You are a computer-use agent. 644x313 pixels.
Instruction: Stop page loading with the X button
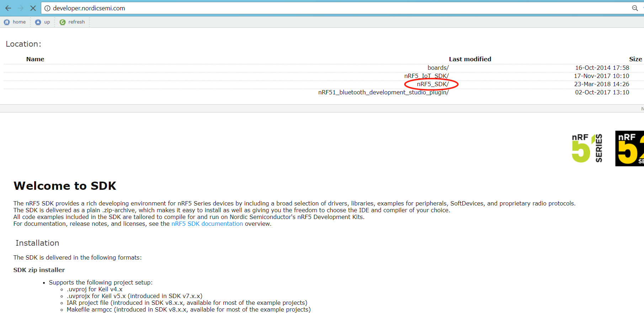pyautogui.click(x=33, y=8)
